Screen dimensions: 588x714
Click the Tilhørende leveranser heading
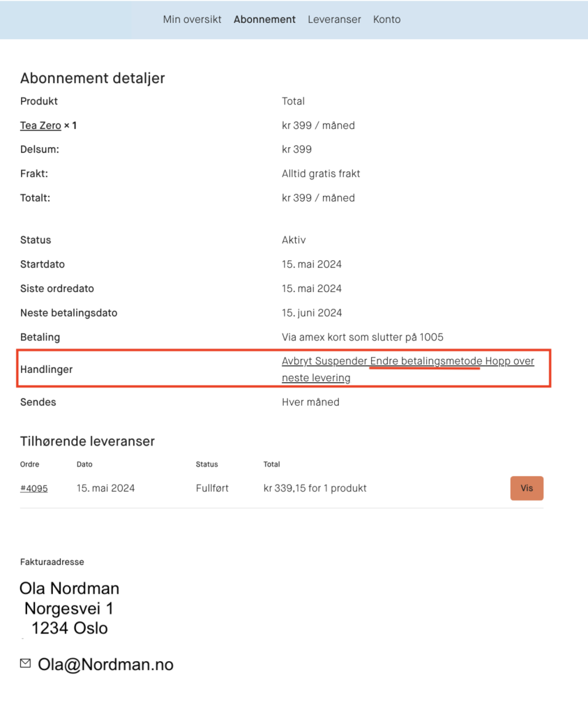tap(87, 441)
